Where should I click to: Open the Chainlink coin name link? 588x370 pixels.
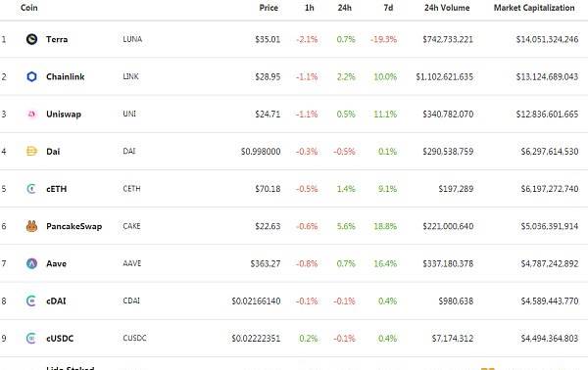click(66, 76)
